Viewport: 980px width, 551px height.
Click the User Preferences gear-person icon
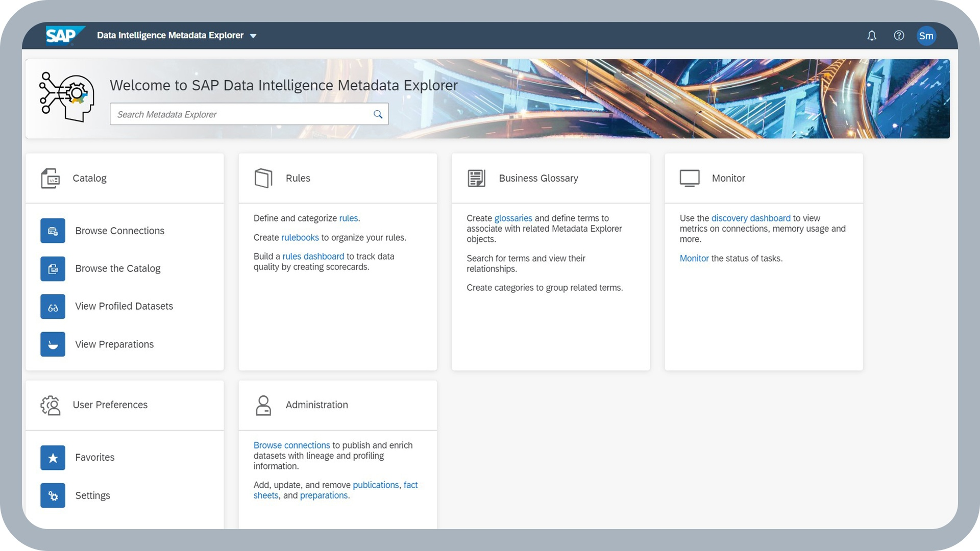tap(51, 406)
